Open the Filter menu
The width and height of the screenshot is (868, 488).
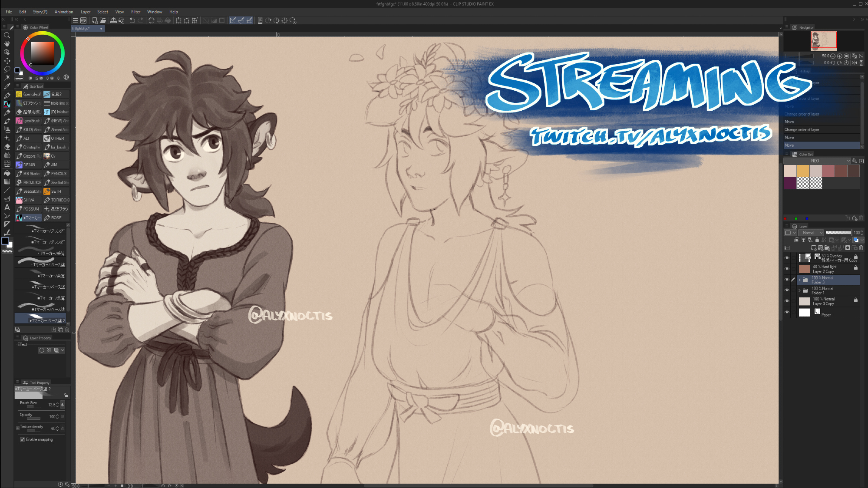click(135, 12)
